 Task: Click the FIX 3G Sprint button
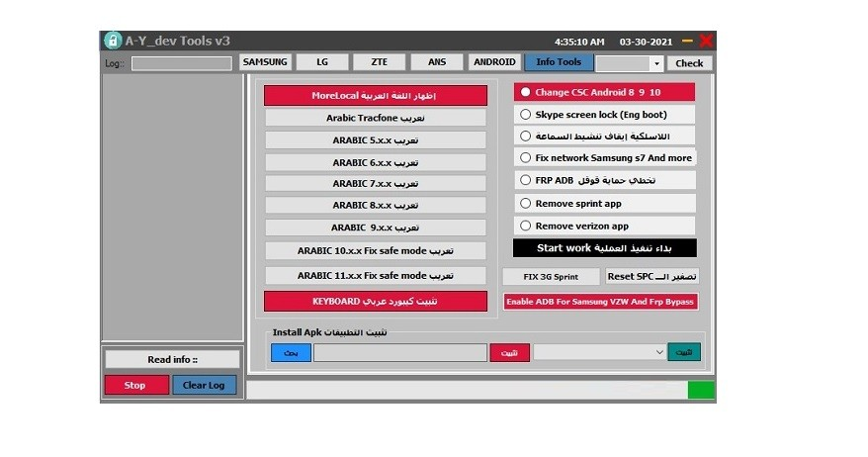pos(551,276)
